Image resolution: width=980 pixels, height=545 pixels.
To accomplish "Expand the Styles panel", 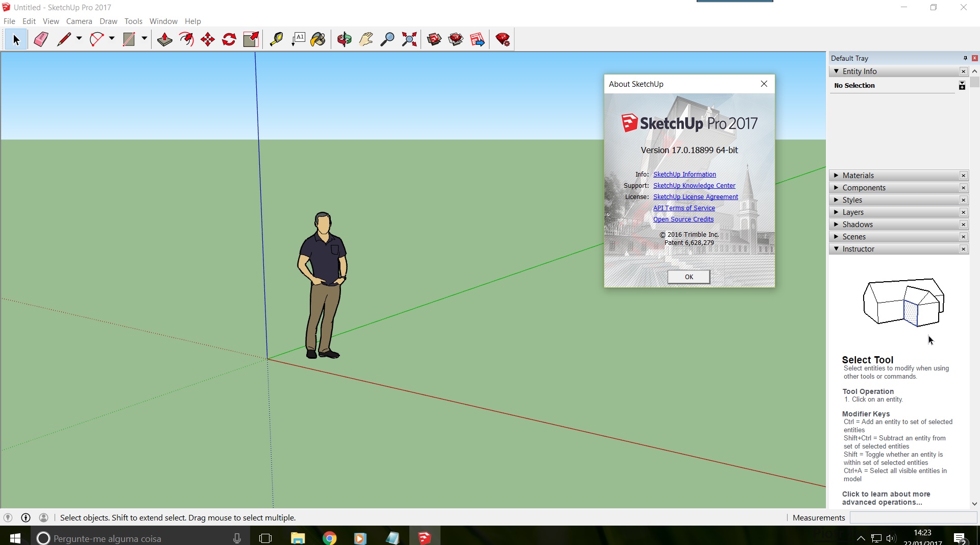I will 836,200.
